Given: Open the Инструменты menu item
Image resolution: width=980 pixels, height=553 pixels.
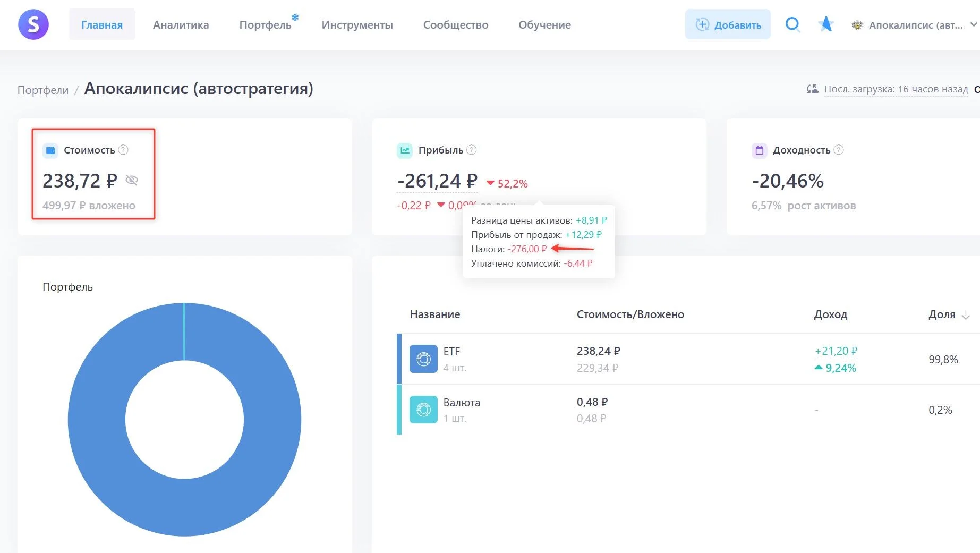Looking at the screenshot, I should (x=357, y=25).
